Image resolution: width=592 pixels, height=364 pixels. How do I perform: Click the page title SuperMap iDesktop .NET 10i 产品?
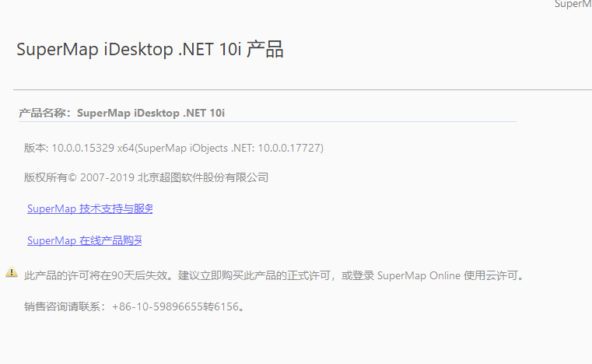[x=150, y=50]
